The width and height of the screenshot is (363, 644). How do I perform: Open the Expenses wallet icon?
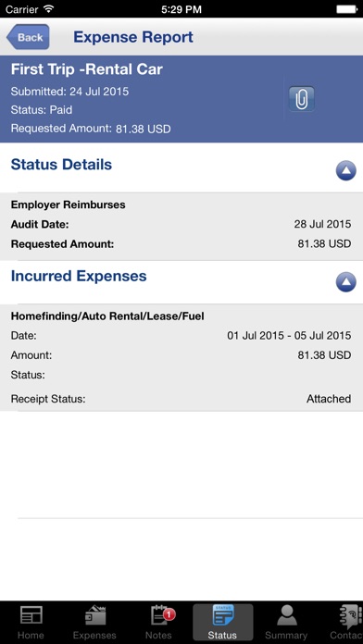[x=95, y=615]
